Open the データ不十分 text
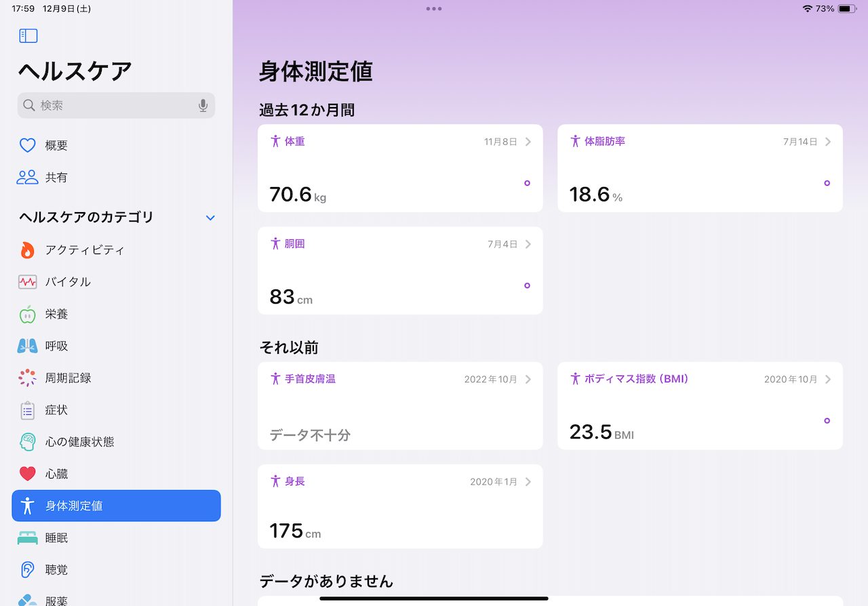 [x=310, y=435]
